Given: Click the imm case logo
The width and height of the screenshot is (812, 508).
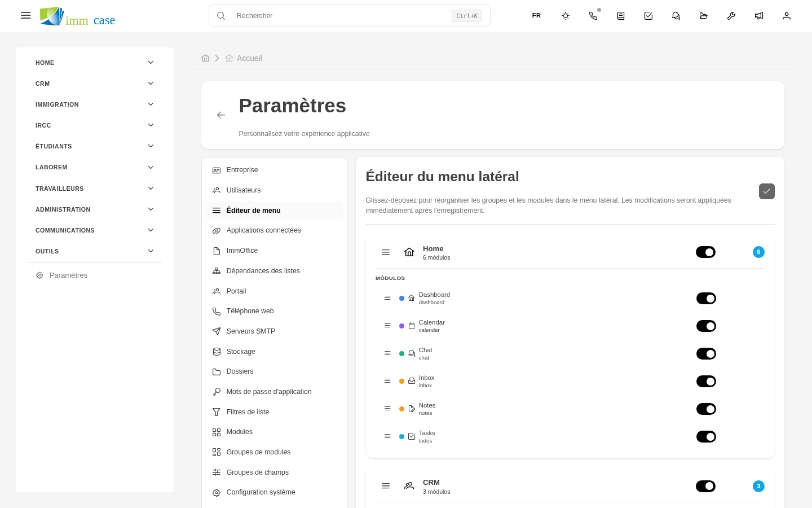Looking at the screenshot, I should point(78,16).
